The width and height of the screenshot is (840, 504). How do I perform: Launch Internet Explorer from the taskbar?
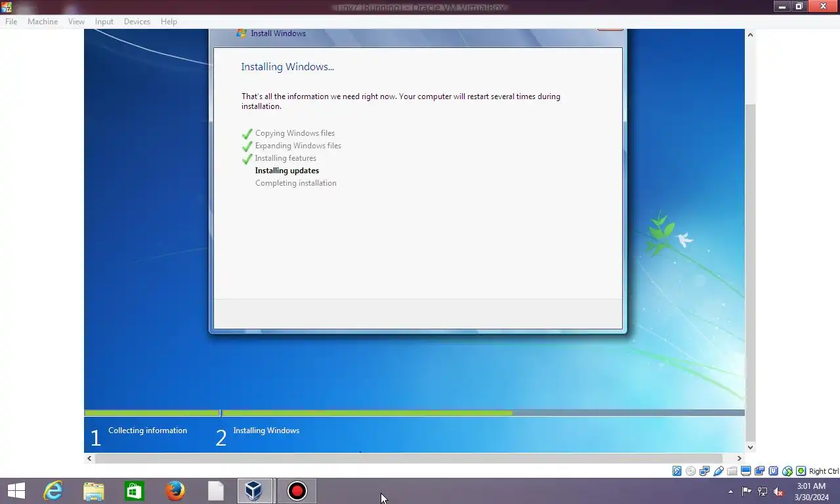[x=53, y=491]
